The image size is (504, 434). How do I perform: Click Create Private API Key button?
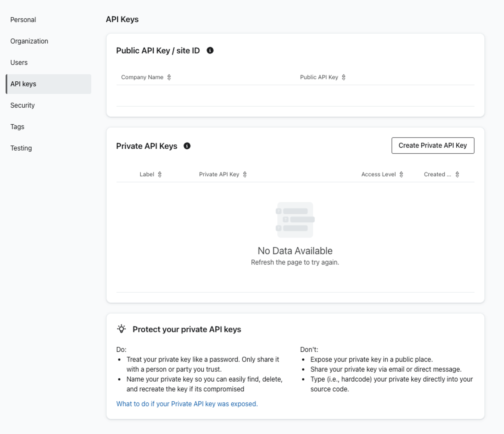click(x=433, y=145)
